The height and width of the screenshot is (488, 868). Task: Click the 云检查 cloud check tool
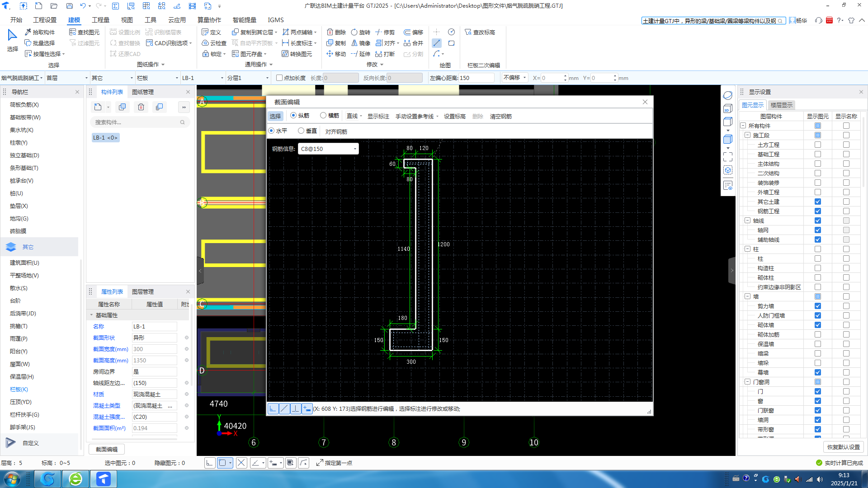pos(214,43)
